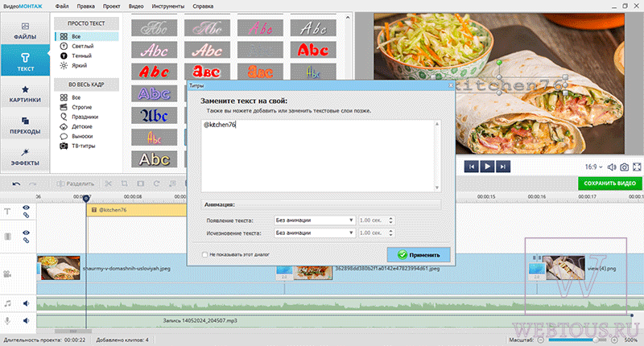Viewport: 644px width, 346px height.
Task: Open the Переходы sidebar section
Action: 25,126
